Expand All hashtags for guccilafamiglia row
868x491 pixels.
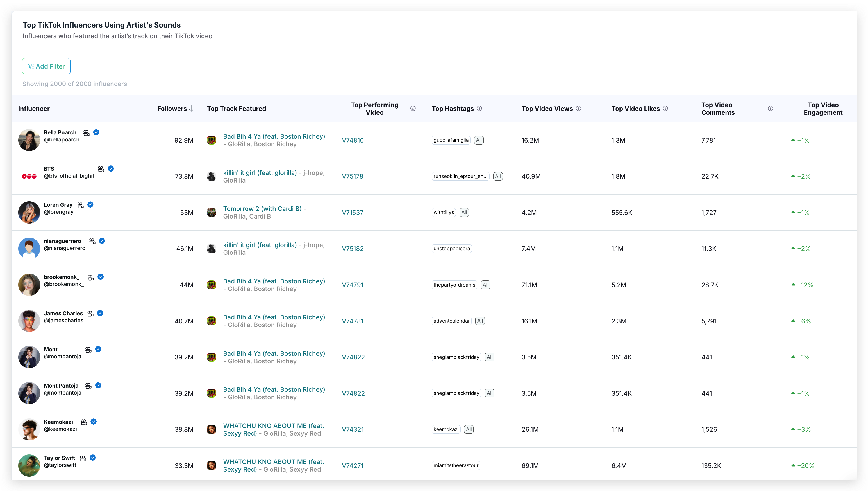(478, 140)
